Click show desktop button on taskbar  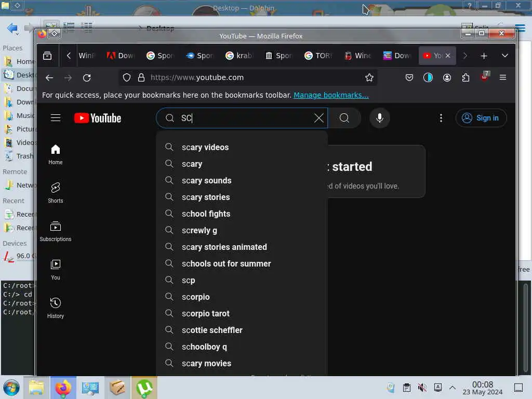tap(518, 388)
